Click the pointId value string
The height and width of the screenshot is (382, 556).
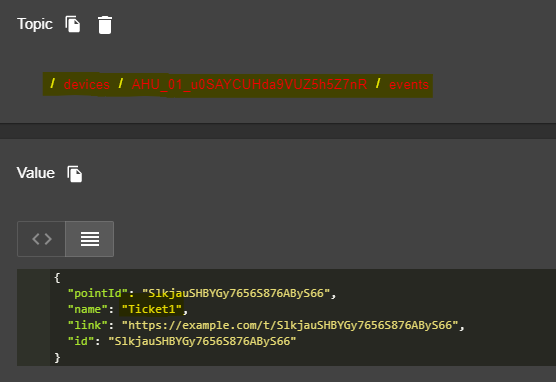pyautogui.click(x=236, y=293)
